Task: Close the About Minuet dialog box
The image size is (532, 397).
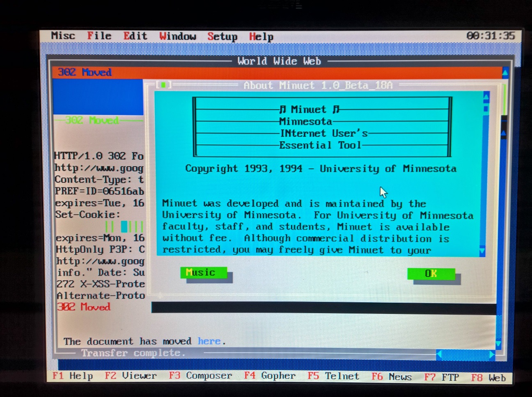Action: (163, 85)
